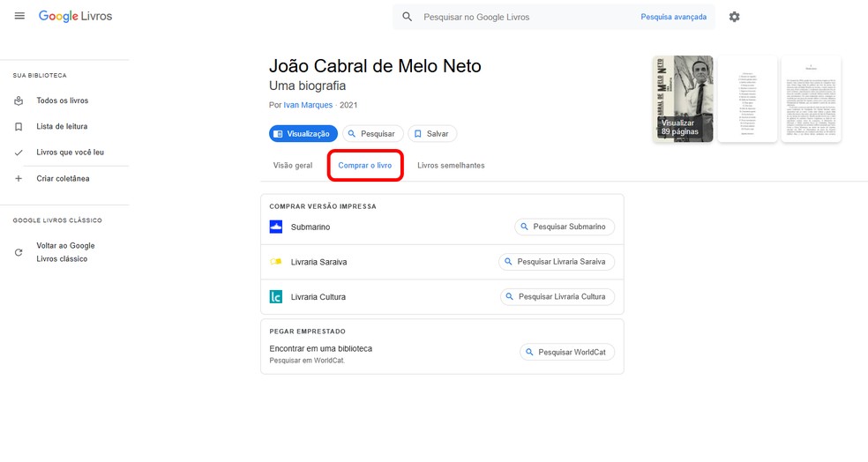This screenshot has width=868, height=462.
Task: Click Pesquisar Submarino button
Action: 564,227
